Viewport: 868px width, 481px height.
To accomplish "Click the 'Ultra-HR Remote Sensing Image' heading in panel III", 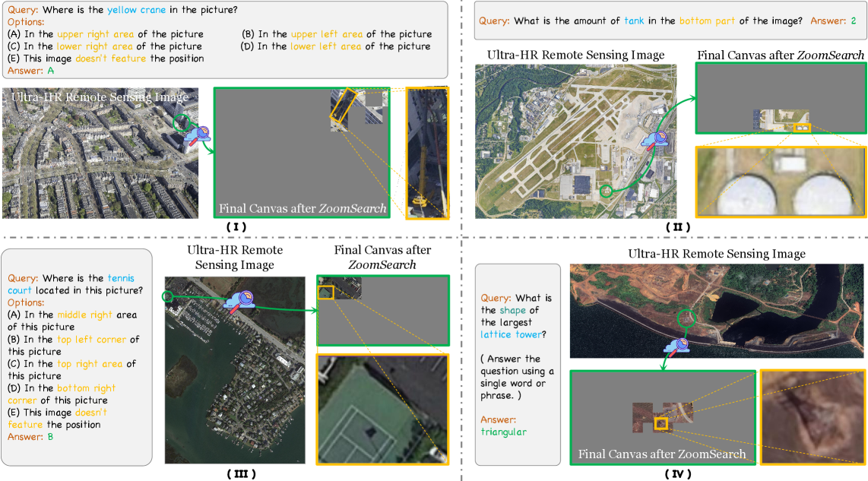I will coord(235,258).
